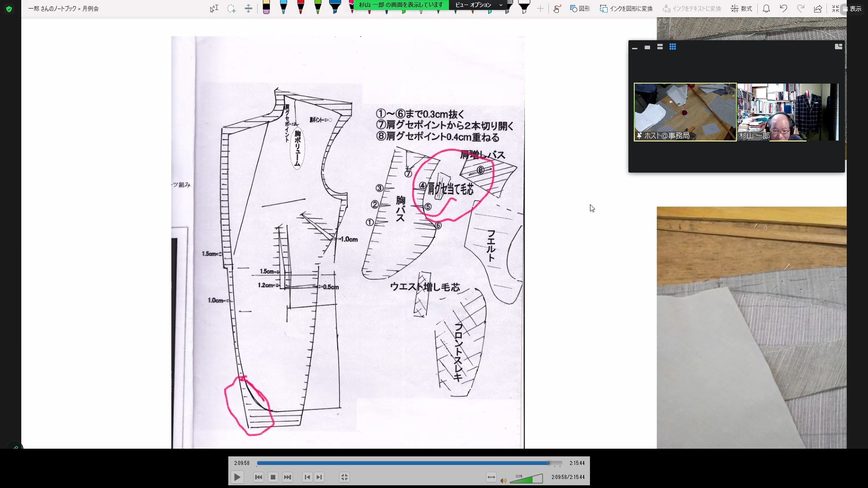Image resolution: width=868 pixels, height=488 pixels.
Task: Skip to next track button
Action: [x=288, y=477]
